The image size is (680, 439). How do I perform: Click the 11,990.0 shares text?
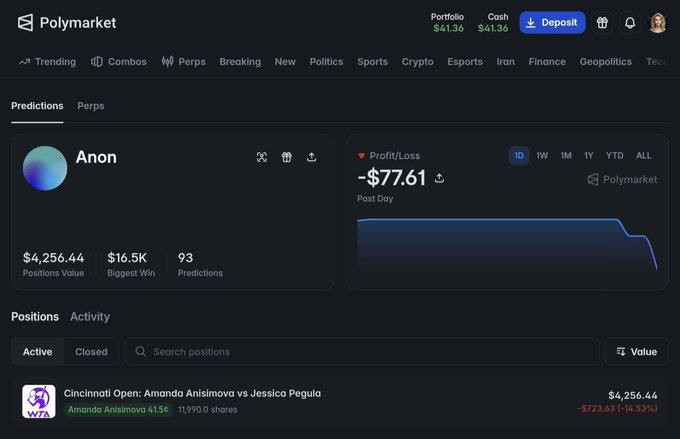208,410
